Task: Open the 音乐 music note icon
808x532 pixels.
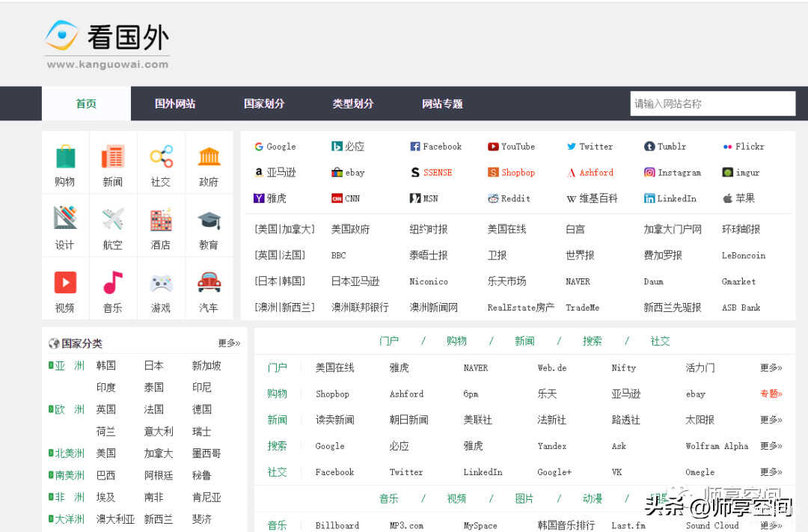Action: (x=113, y=282)
